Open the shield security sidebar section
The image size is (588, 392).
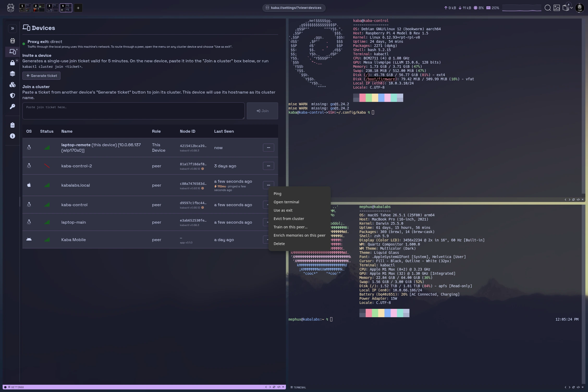tap(13, 96)
